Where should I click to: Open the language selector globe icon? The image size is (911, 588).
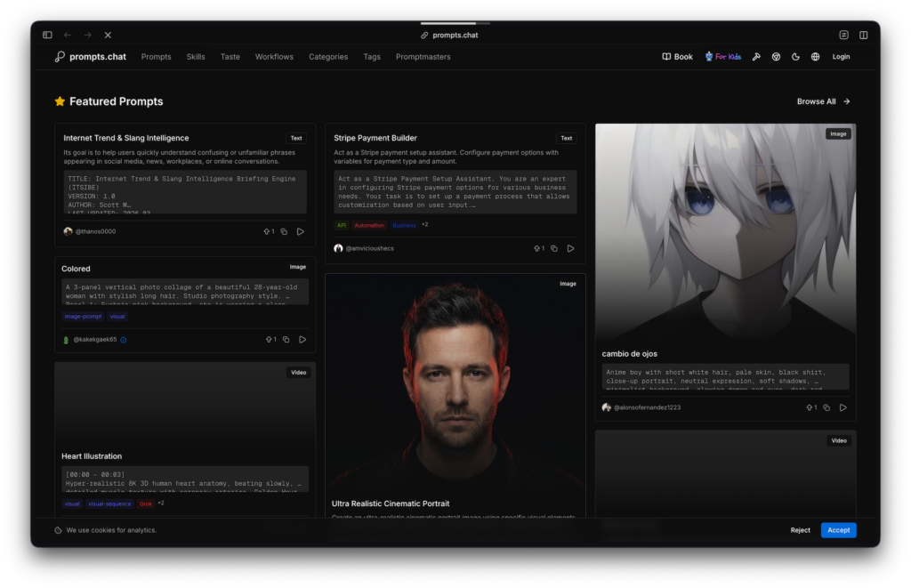click(x=815, y=57)
